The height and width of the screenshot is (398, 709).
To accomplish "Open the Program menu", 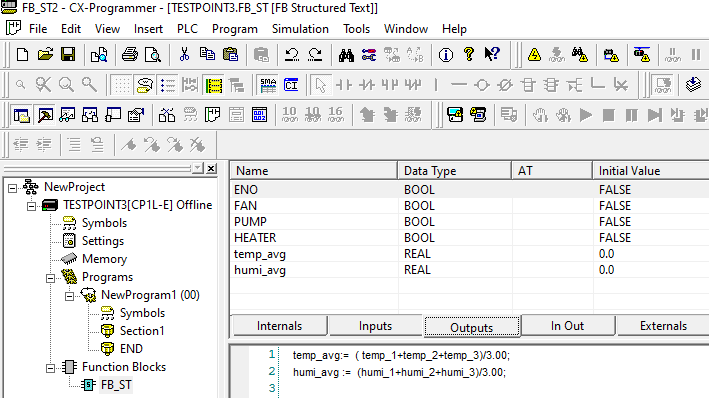I will click(x=235, y=29).
